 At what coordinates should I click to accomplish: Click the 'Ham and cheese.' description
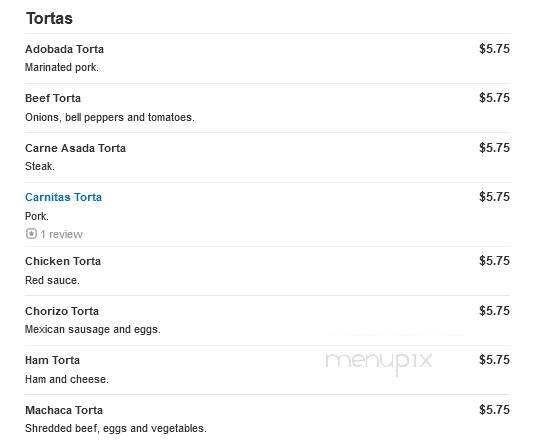(x=67, y=379)
